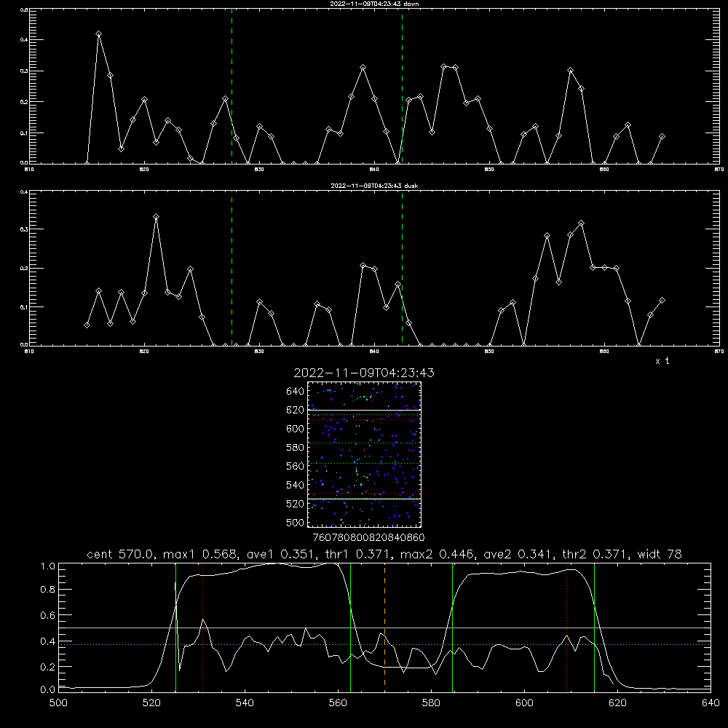Click the bottom plot y-axis label '1.0'
The image size is (728, 728).
click(48, 566)
